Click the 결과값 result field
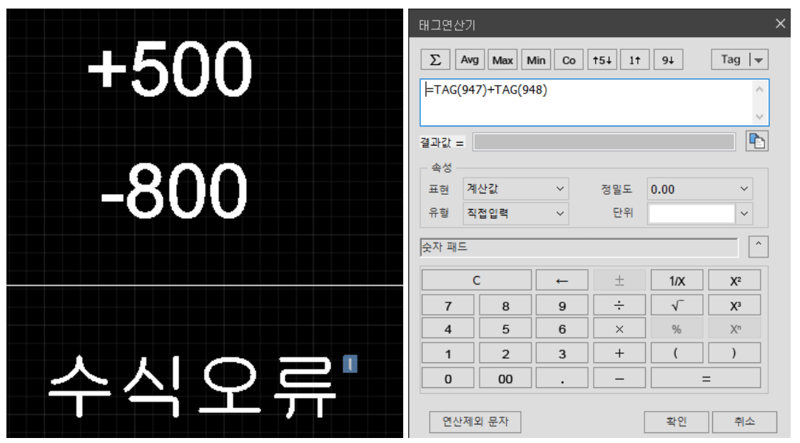The height and width of the screenshot is (443, 800). 604,142
